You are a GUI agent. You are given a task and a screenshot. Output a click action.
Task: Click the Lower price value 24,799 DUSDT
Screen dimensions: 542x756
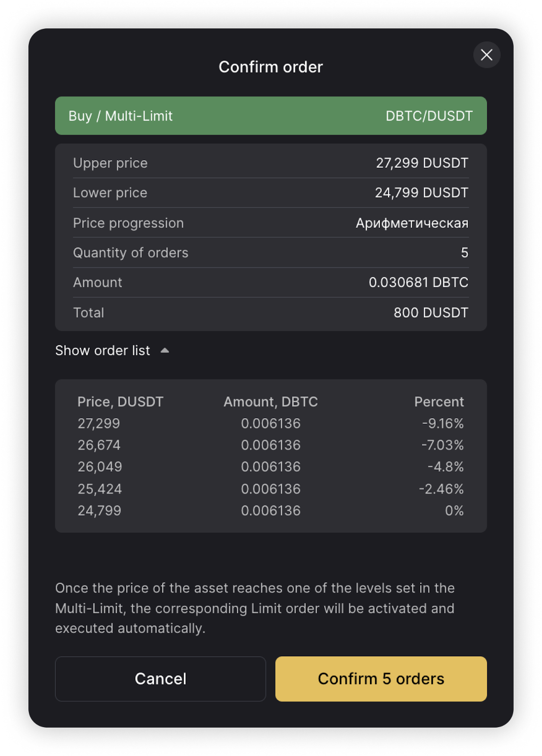tap(421, 193)
